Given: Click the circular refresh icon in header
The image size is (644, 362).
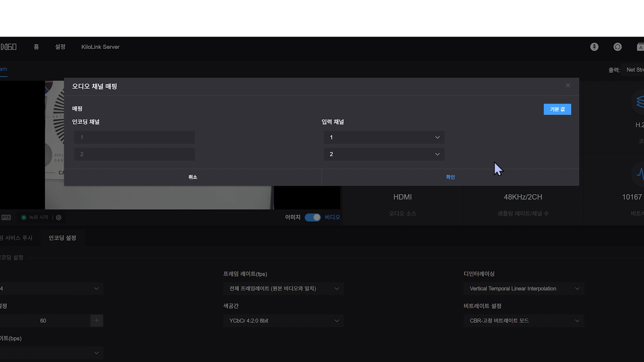Looking at the screenshot, I should point(618,47).
